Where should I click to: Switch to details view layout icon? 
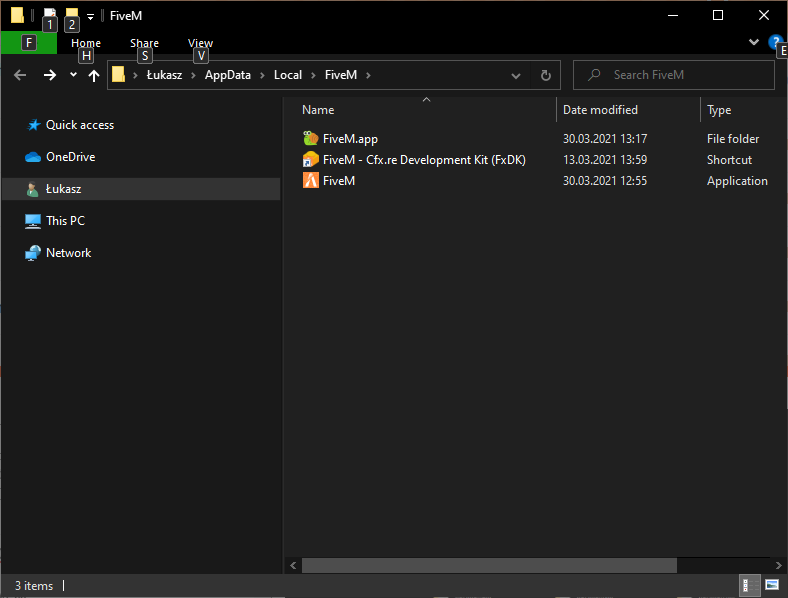pyautogui.click(x=748, y=585)
